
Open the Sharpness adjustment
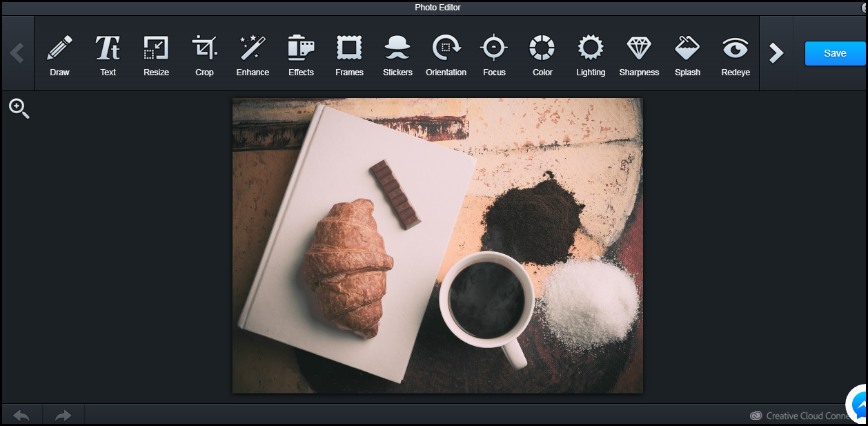pos(639,54)
